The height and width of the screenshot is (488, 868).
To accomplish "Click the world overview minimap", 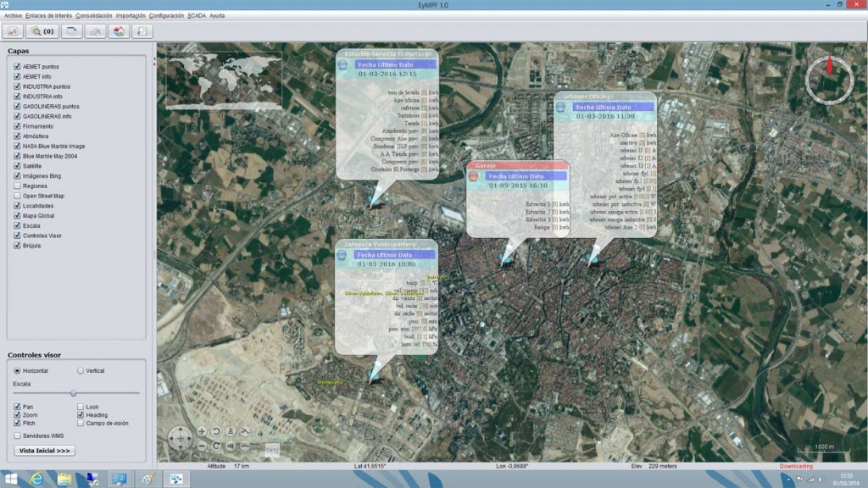I will pos(224,80).
